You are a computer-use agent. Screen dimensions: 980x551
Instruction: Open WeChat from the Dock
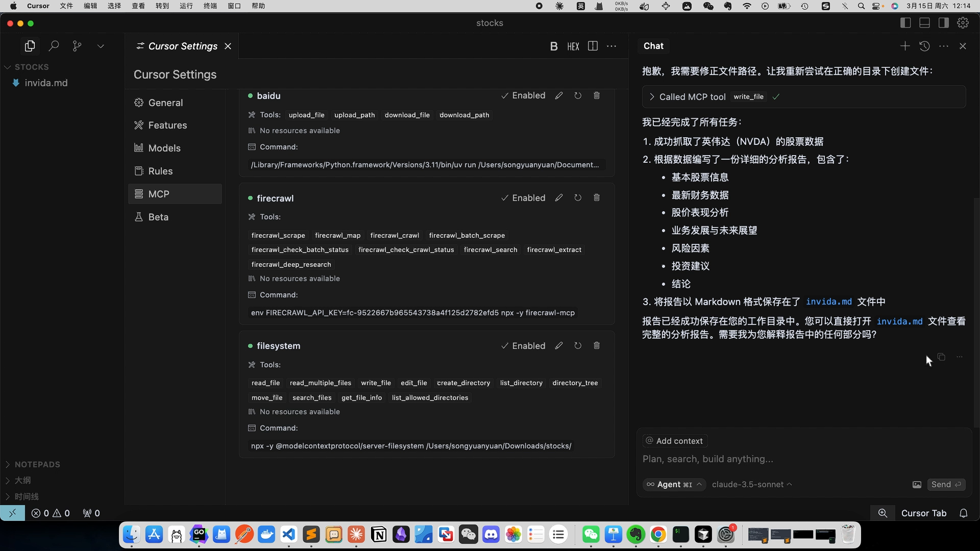591,535
